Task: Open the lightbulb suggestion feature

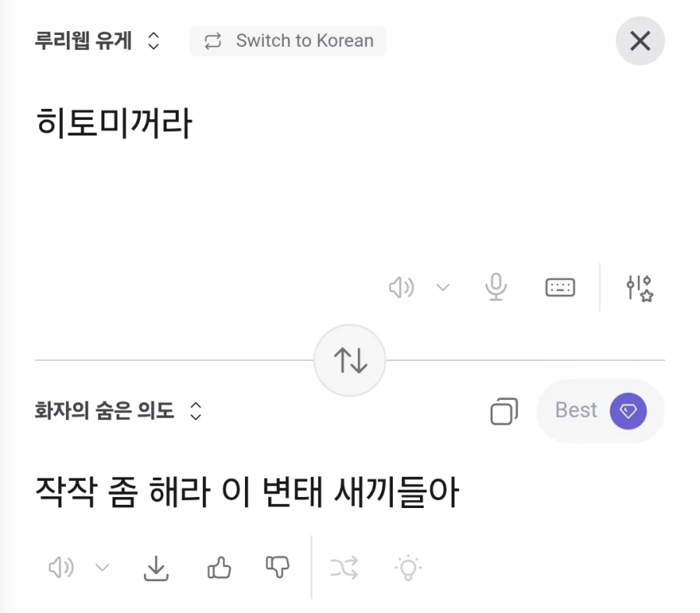Action: [x=407, y=568]
